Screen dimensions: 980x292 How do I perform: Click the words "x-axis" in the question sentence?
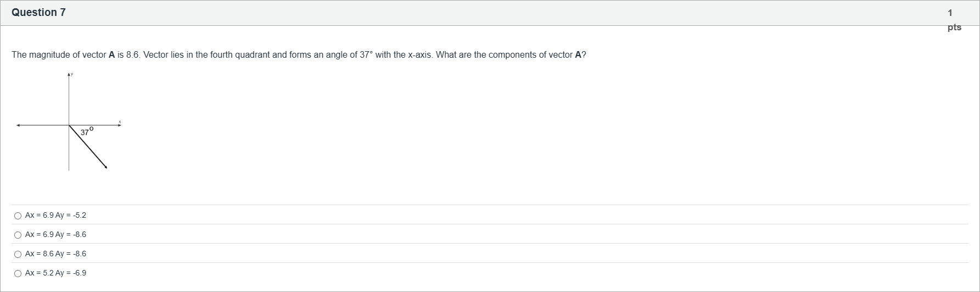pos(419,55)
